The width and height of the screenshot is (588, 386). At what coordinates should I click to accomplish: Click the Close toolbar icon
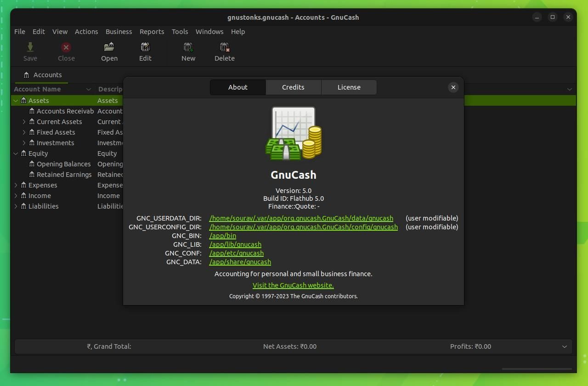[66, 51]
